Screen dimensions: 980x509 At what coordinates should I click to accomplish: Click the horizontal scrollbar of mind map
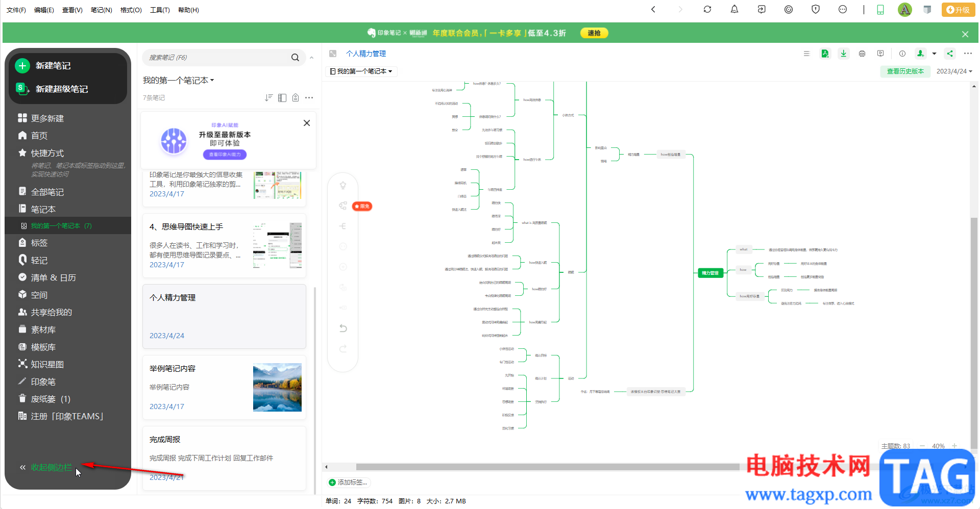pos(547,467)
